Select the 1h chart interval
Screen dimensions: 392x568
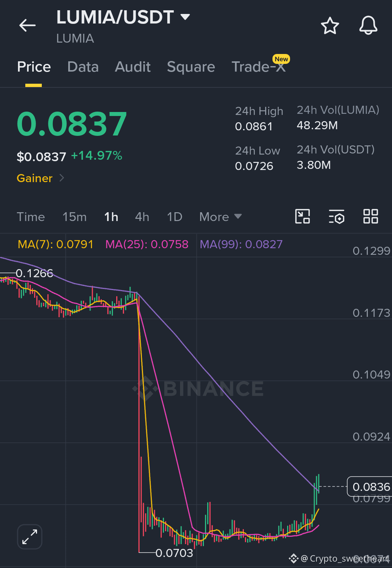[111, 217]
